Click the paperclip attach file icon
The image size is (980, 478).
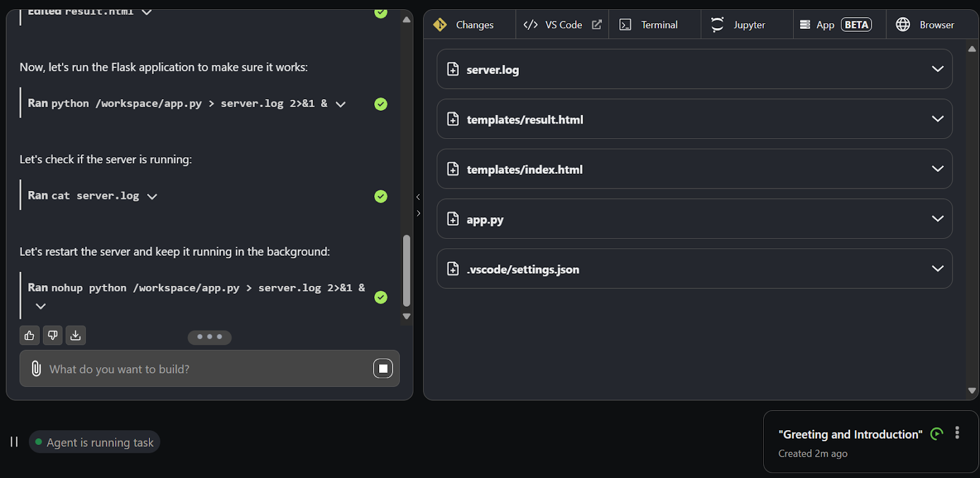(x=36, y=368)
